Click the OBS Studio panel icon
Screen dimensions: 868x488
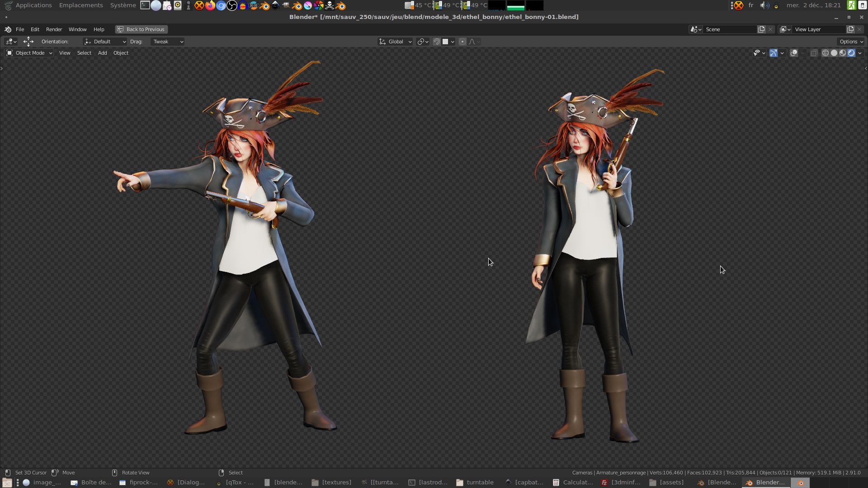coord(232,5)
